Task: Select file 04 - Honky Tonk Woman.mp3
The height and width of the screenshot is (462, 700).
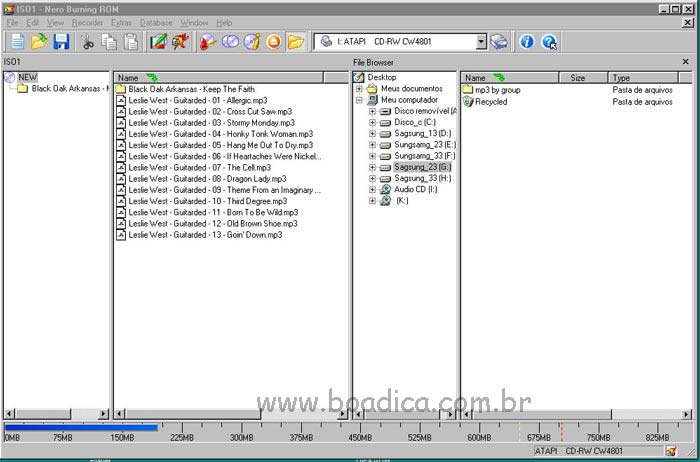Action: click(x=221, y=133)
